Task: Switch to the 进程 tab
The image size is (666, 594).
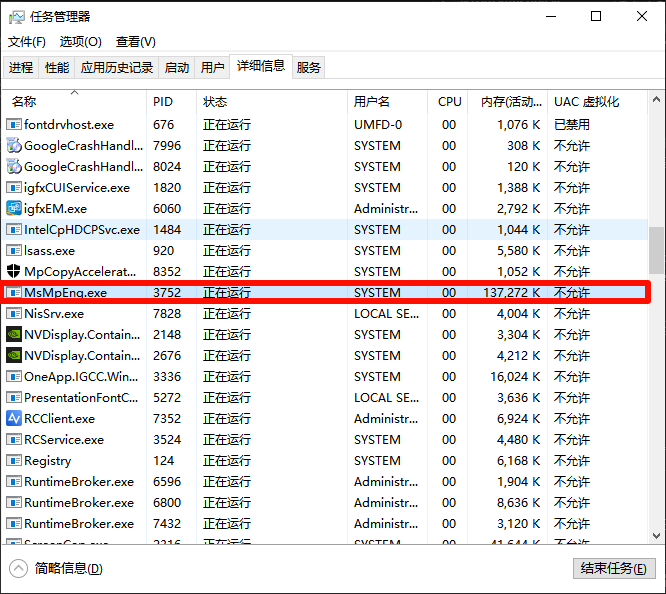Action: (21, 67)
